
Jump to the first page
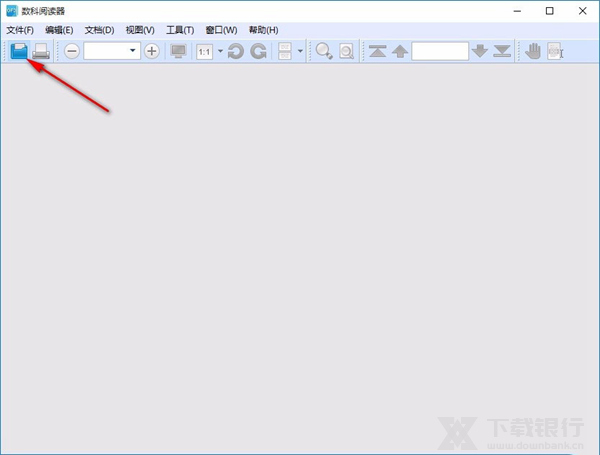[x=377, y=51]
